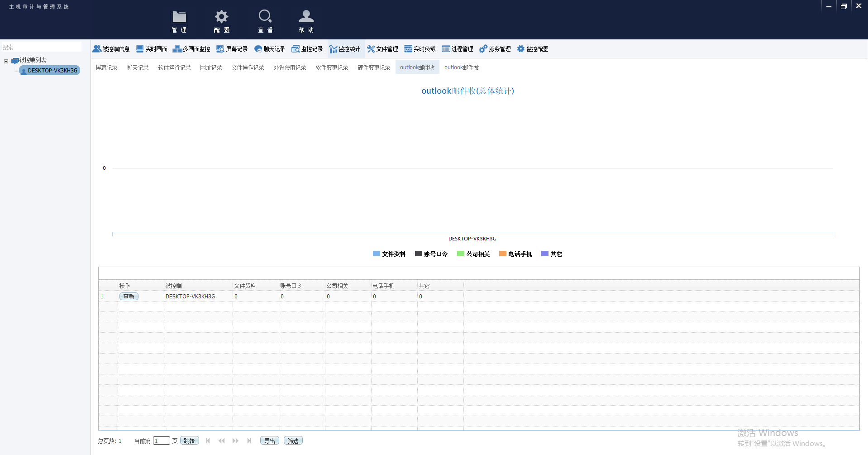This screenshot has width=868, height=455.
Task: Switch to outlook邮件发 tab
Action: pyautogui.click(x=462, y=67)
